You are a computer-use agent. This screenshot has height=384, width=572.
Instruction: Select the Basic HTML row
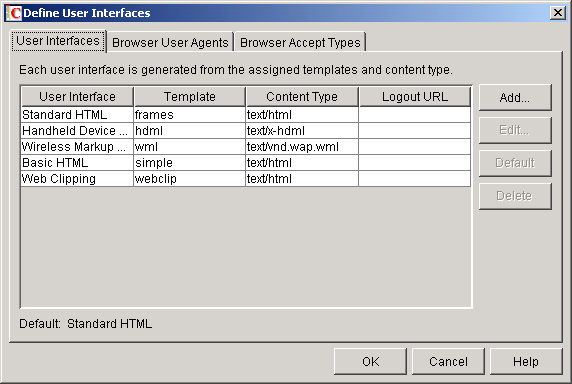click(x=246, y=163)
